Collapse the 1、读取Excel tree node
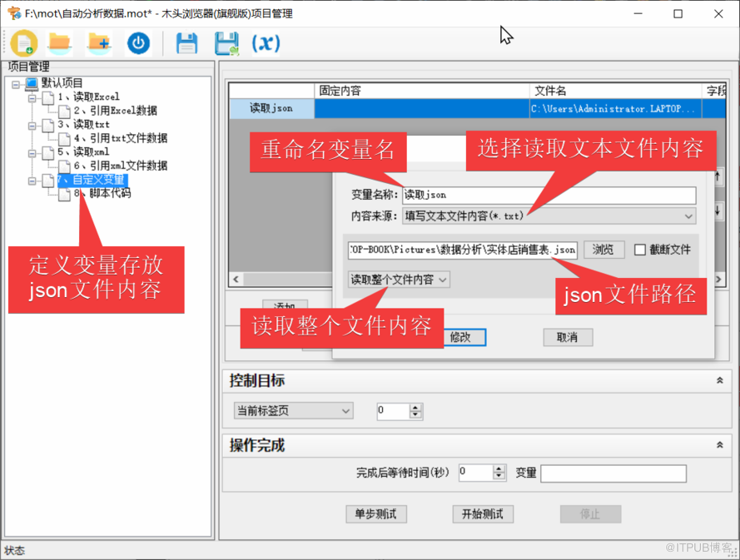The image size is (740, 560). click(x=32, y=97)
